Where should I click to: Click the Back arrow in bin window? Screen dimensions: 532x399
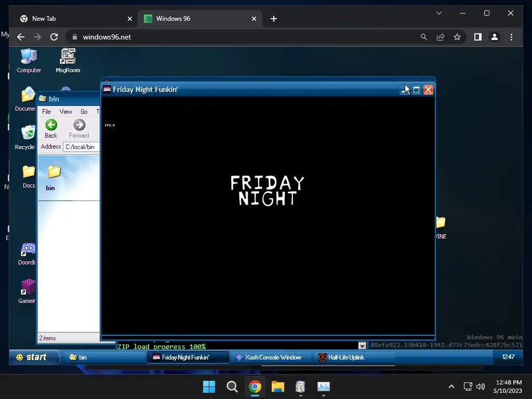pyautogui.click(x=51, y=129)
